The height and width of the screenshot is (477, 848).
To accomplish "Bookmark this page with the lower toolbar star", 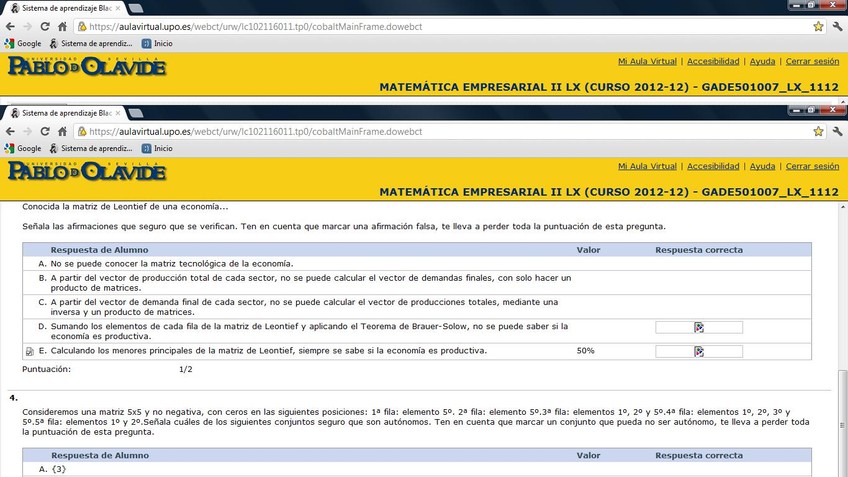I will click(x=818, y=131).
